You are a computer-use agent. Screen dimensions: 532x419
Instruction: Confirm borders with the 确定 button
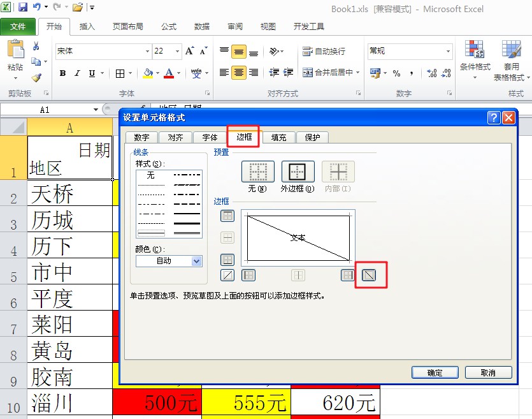click(435, 372)
